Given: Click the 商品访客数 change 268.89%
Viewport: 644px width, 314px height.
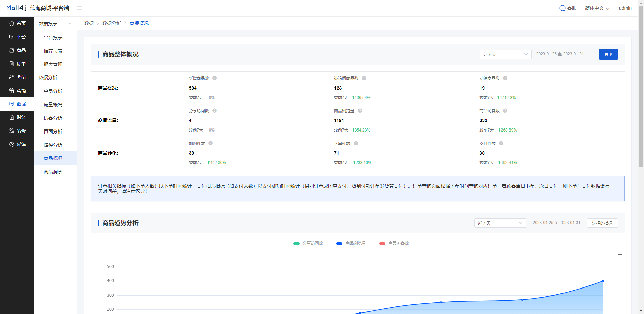Looking at the screenshot, I should pyautogui.click(x=507, y=130).
